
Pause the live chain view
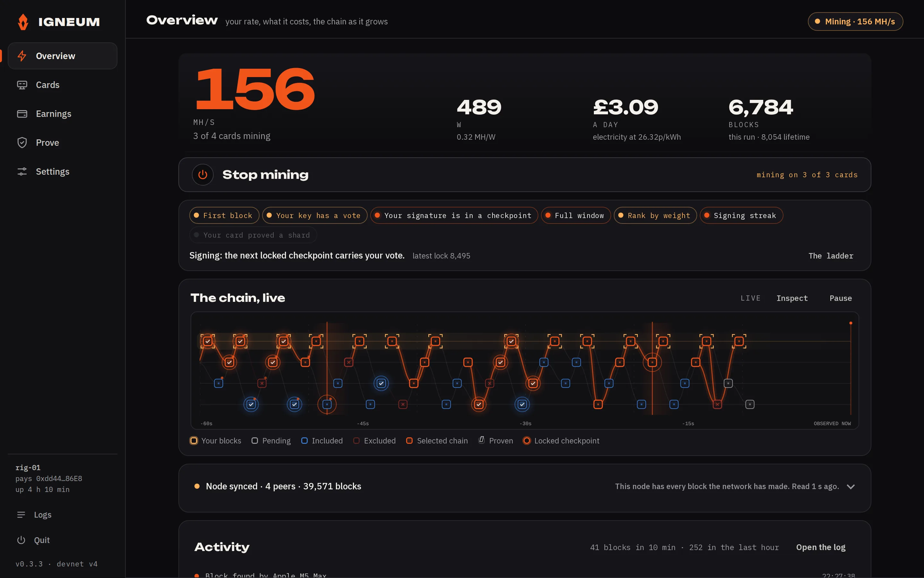coord(840,298)
